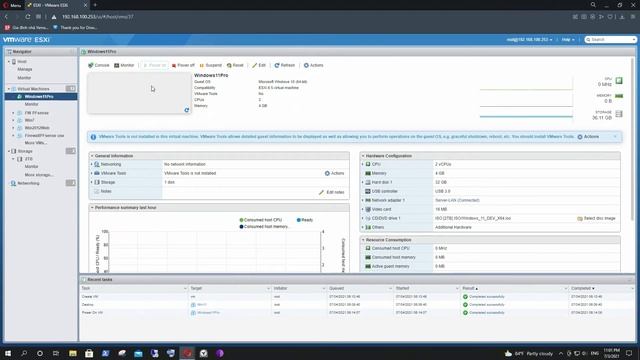Image resolution: width=640 pixels, height=360 pixels.
Task: Click Actions in the VMware Tools row
Action: point(334,173)
